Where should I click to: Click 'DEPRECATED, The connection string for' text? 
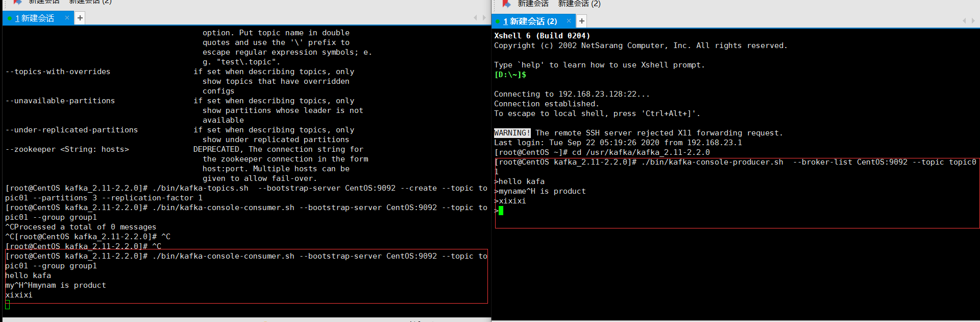click(278, 149)
